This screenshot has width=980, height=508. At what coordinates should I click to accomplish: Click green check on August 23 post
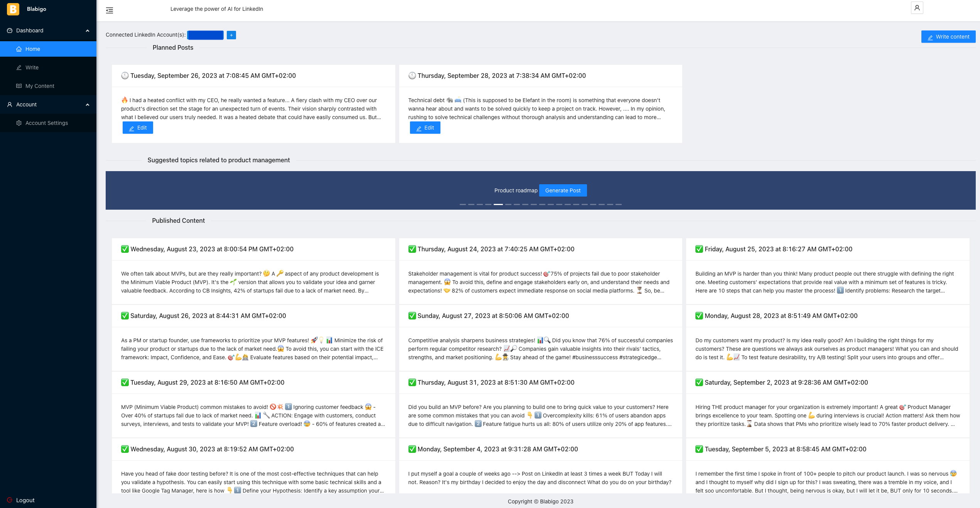(x=125, y=249)
